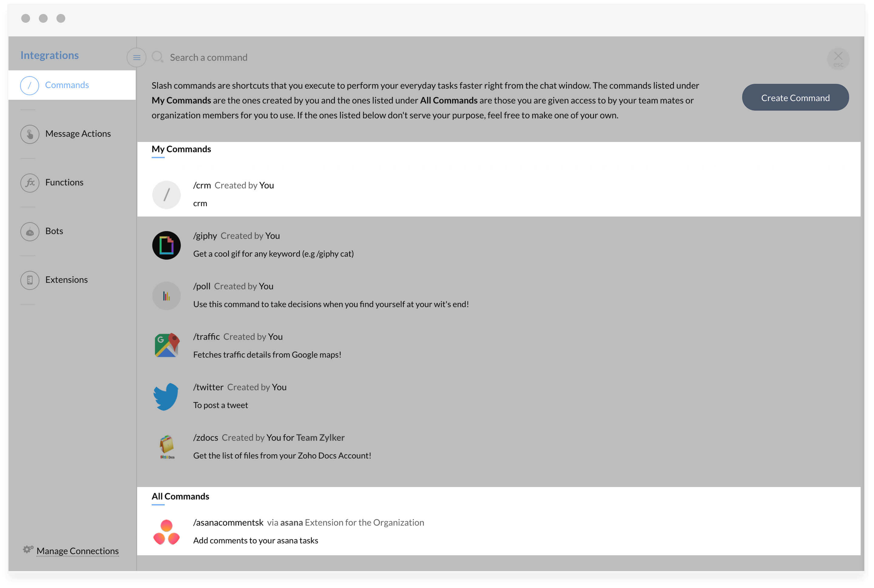This screenshot has width=874, height=588.
Task: Select the /crm command entry
Action: 233,194
